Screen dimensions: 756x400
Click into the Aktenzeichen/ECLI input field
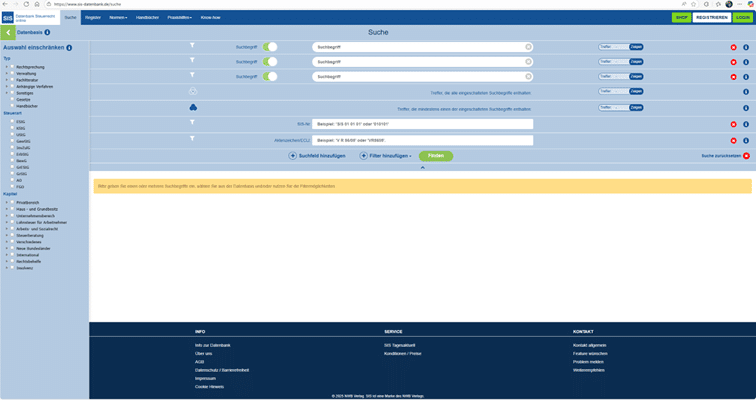tap(422, 140)
